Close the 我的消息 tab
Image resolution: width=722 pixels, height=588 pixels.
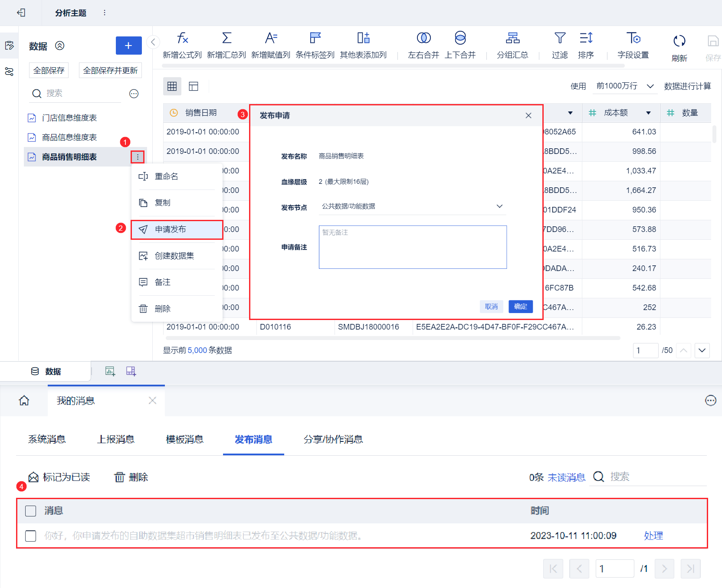tap(152, 401)
